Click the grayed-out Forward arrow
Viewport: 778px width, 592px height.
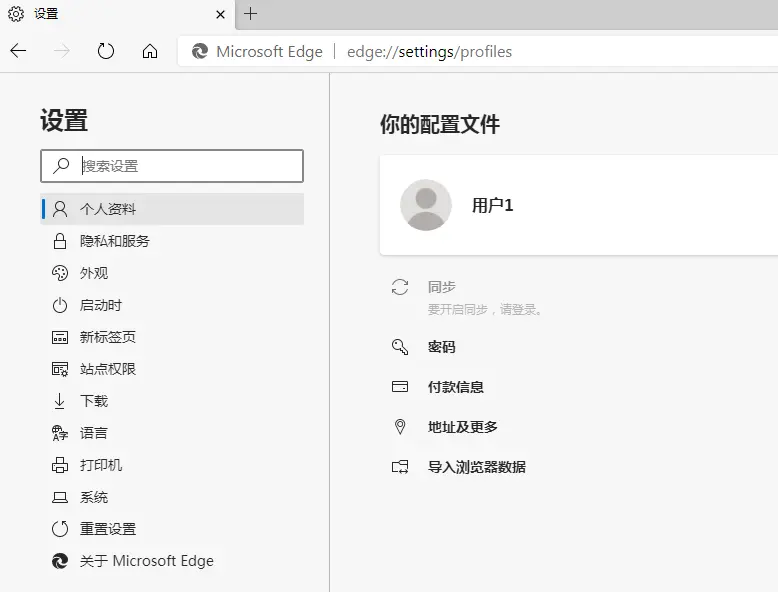click(x=62, y=51)
